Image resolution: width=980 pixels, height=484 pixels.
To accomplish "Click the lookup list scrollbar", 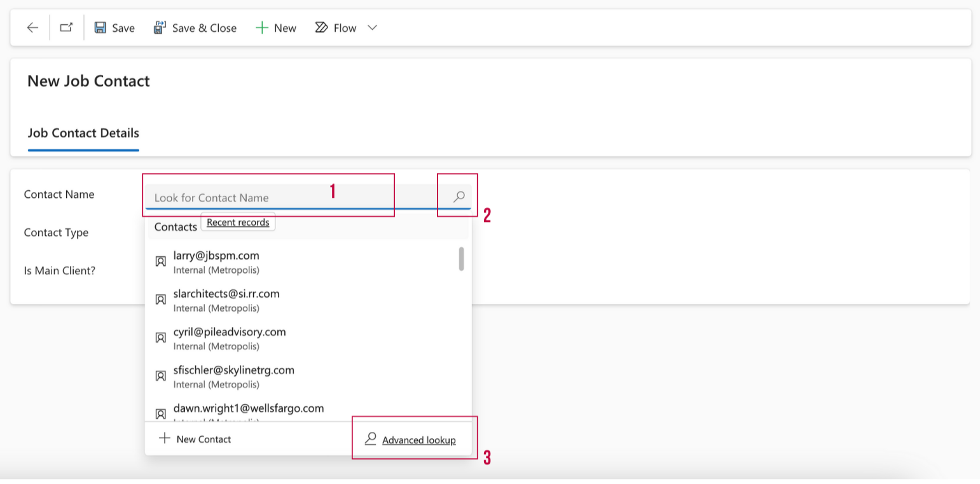I will tap(461, 259).
